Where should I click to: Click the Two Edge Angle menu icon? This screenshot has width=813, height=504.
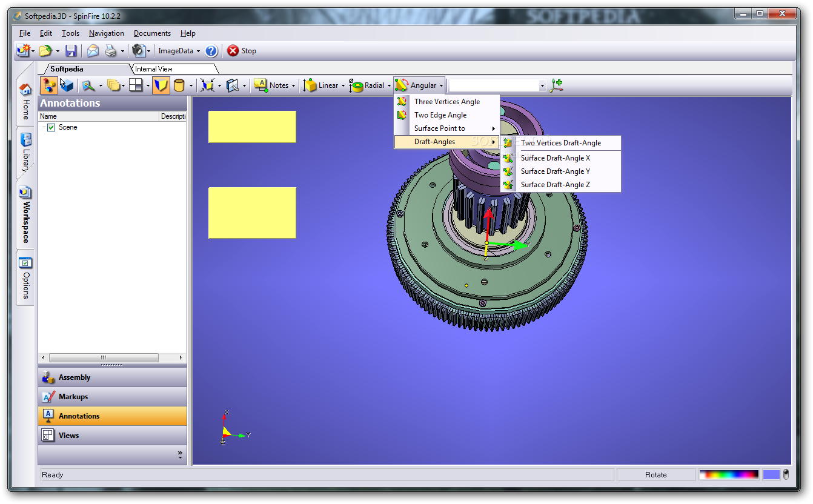tap(402, 115)
